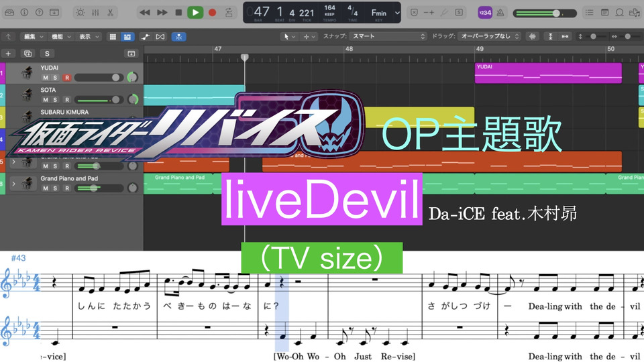Toggle the Automation curve icon
Screen dimensions: 644x362
145,37
